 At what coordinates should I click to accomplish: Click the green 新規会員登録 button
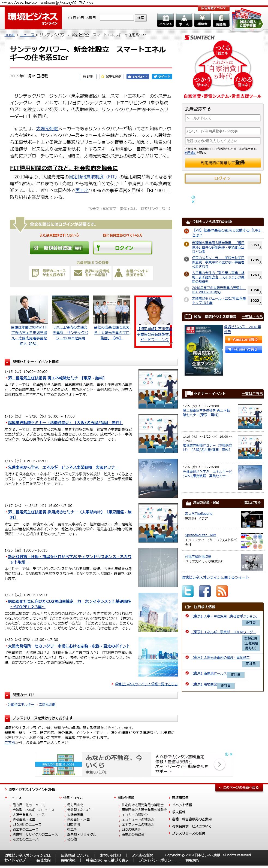click(59, 248)
